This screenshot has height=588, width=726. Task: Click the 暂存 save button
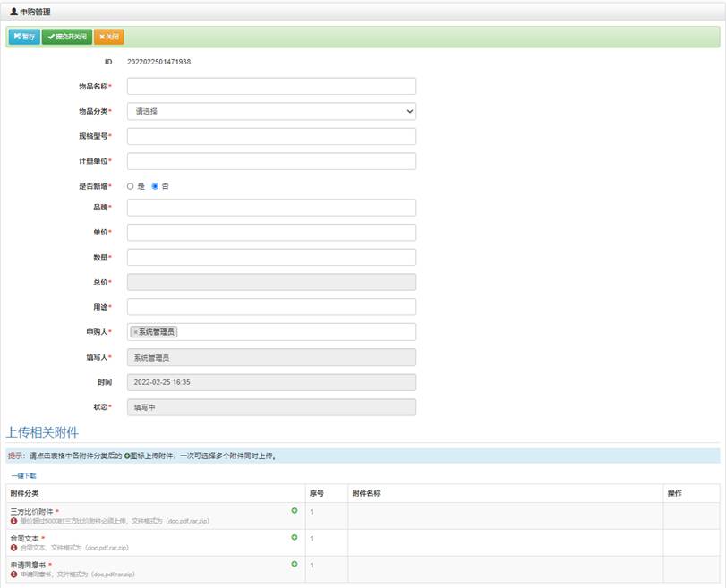pyautogui.click(x=24, y=37)
